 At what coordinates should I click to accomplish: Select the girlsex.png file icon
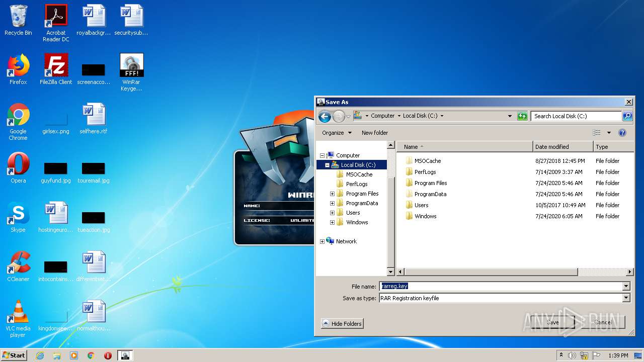[56, 124]
